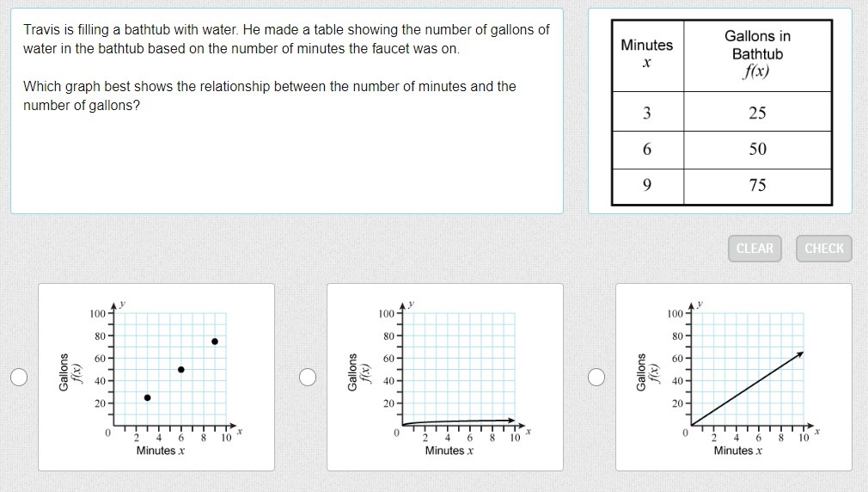
Task: Click the table cell showing 50 gallons
Action: click(757, 150)
